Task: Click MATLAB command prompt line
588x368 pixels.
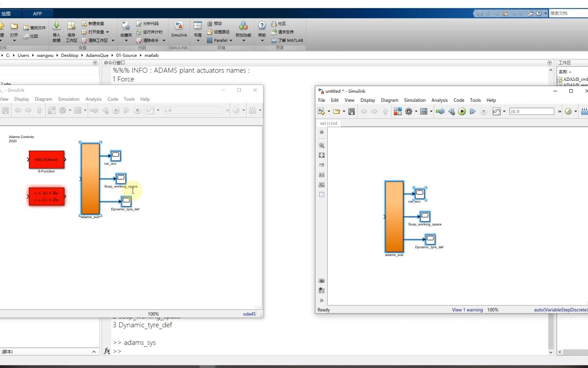Action: (330, 351)
